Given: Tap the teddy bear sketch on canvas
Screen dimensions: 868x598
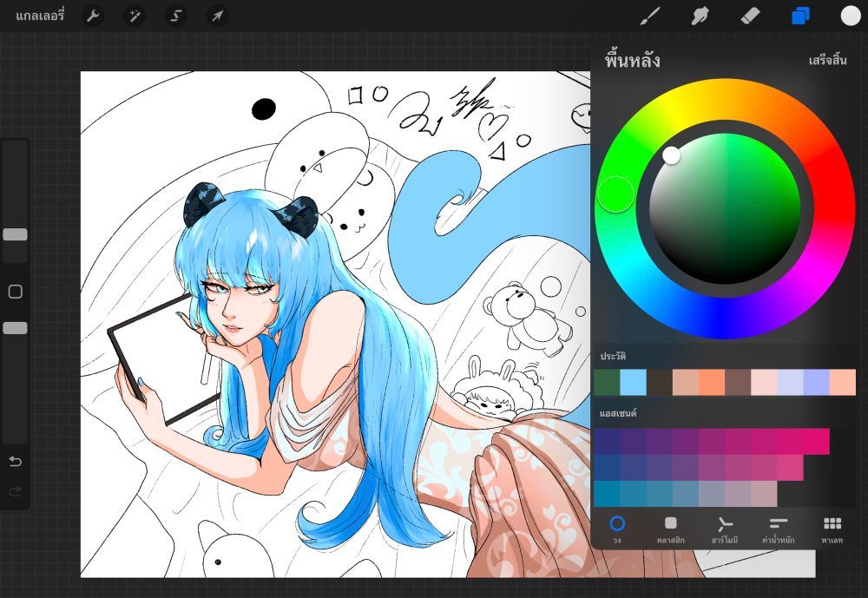Looking at the screenshot, I should [x=527, y=319].
